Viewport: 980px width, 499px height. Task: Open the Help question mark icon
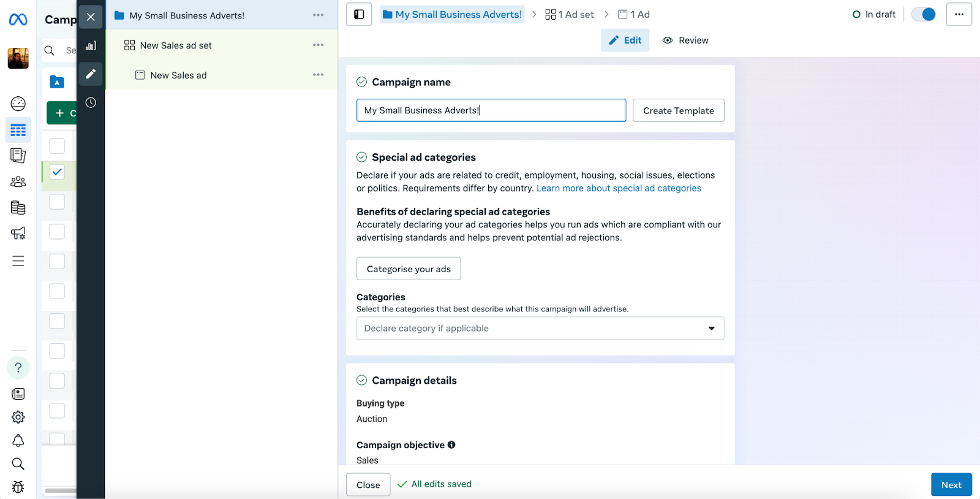pos(18,368)
